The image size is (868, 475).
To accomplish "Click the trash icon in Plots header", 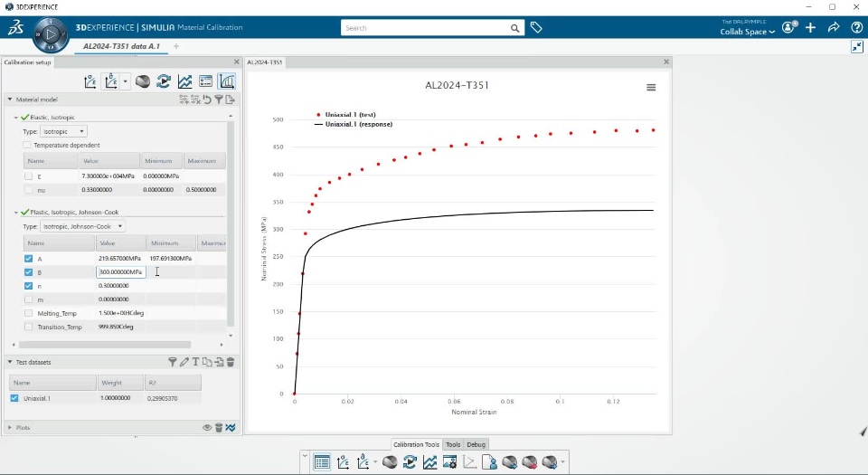I will coord(219,427).
